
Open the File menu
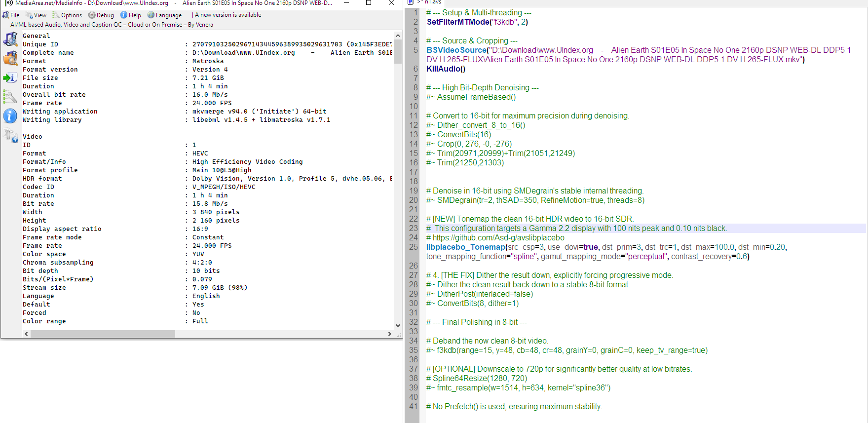pyautogui.click(x=11, y=15)
